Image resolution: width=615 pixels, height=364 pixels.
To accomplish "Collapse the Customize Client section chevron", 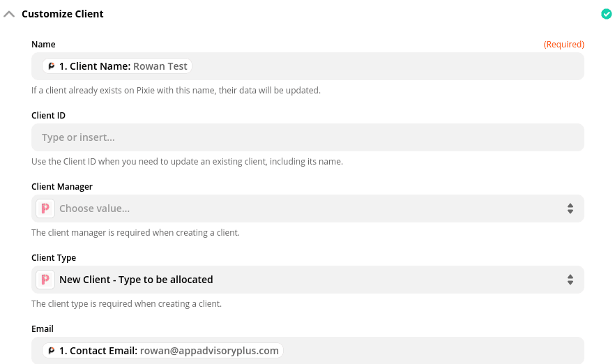I will point(9,14).
